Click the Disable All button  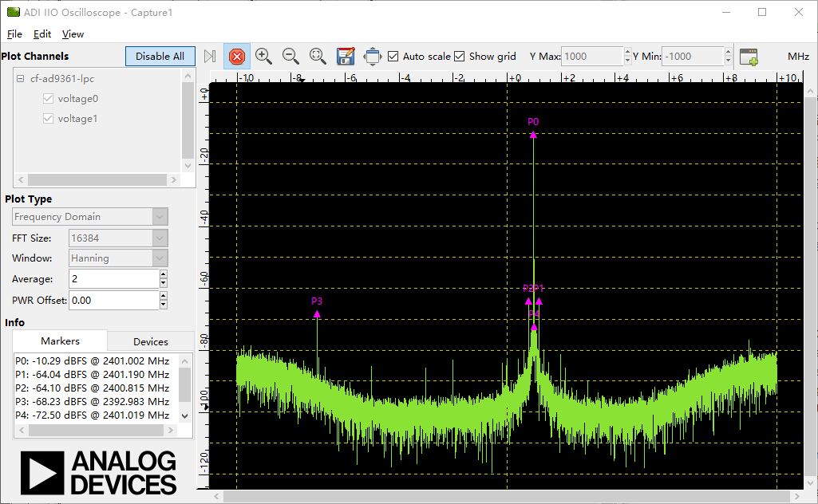[x=160, y=57]
